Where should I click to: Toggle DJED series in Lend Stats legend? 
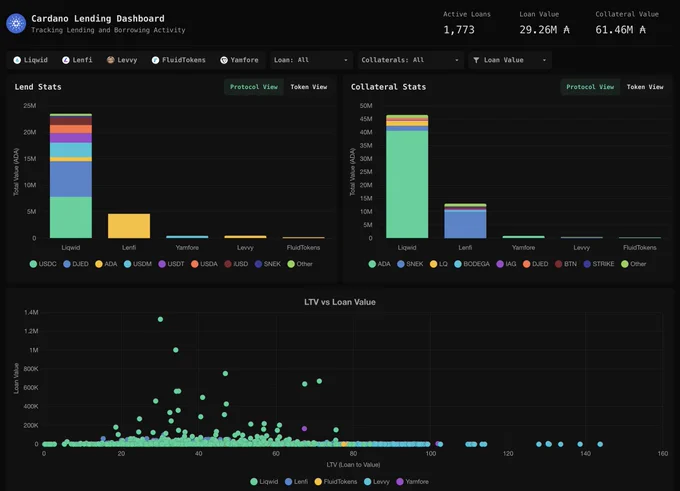(x=76, y=264)
